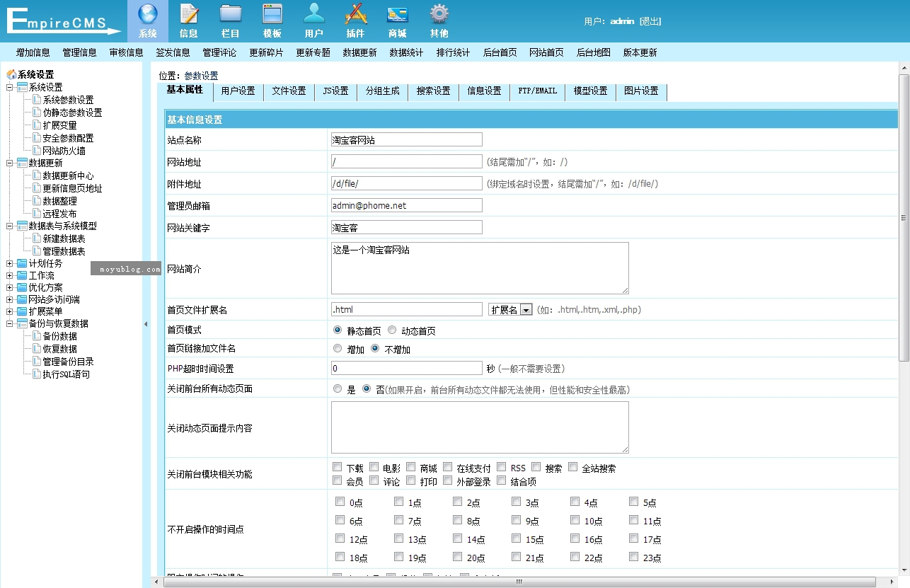Open the 商城 (Shop) card icon
Image resolution: width=910 pixels, height=588 pixels.
(398, 14)
